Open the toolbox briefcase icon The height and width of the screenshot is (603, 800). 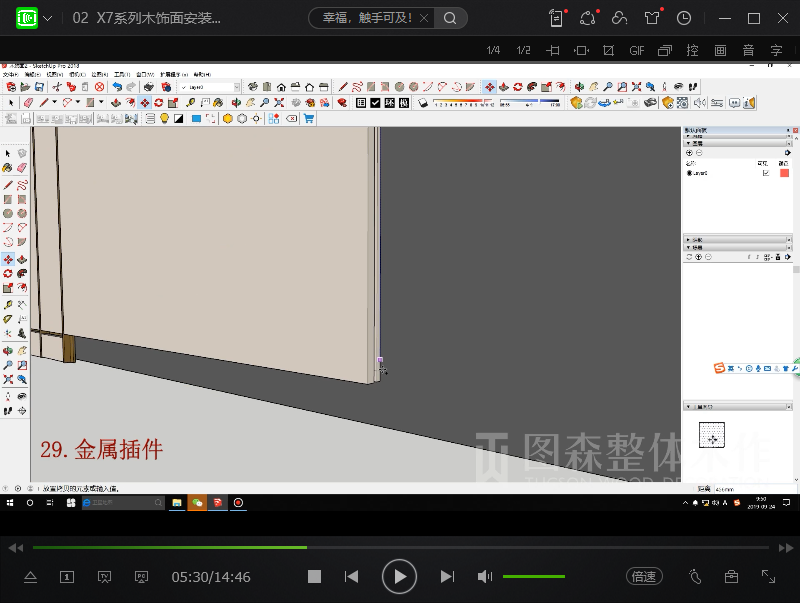pos(732,577)
